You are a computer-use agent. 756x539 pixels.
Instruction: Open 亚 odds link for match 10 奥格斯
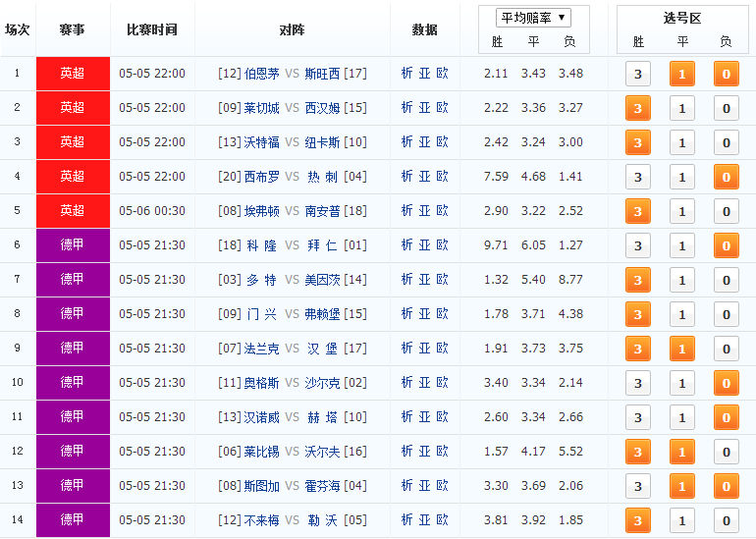tap(424, 382)
